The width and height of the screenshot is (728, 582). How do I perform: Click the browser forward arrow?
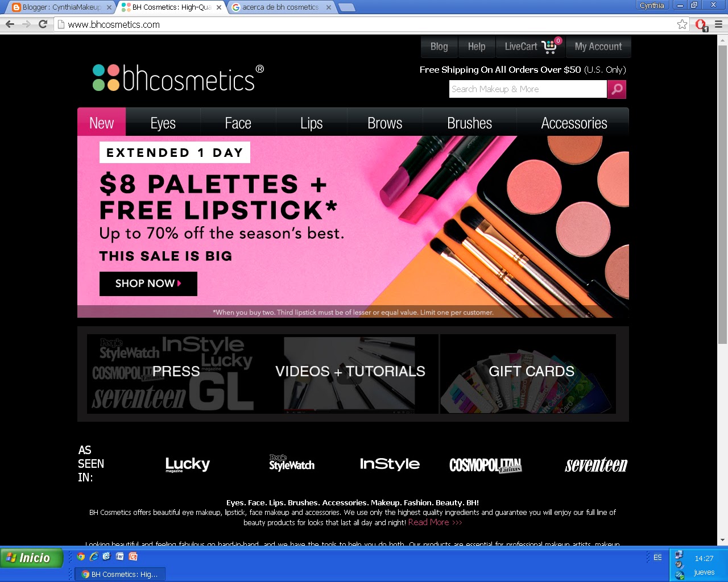click(x=26, y=24)
